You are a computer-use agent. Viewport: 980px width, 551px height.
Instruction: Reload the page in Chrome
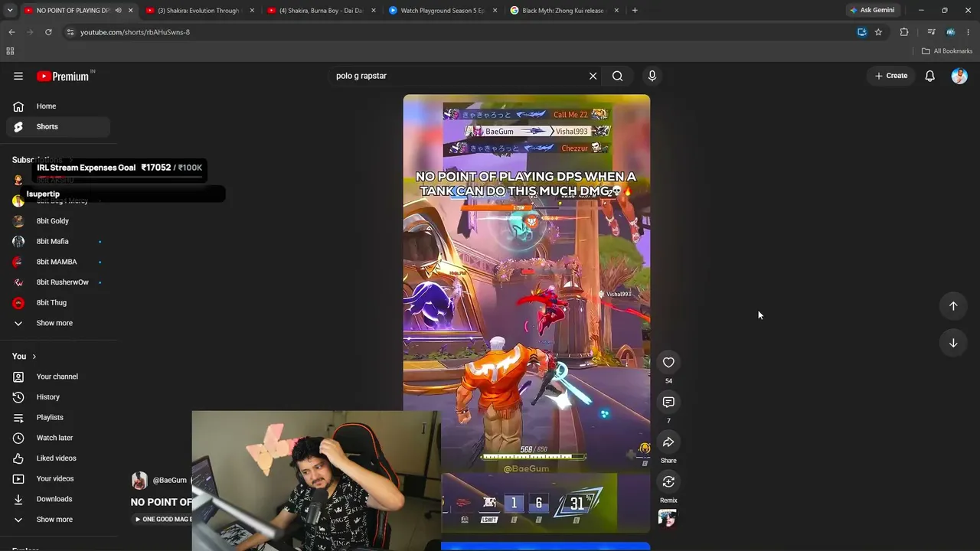(48, 32)
